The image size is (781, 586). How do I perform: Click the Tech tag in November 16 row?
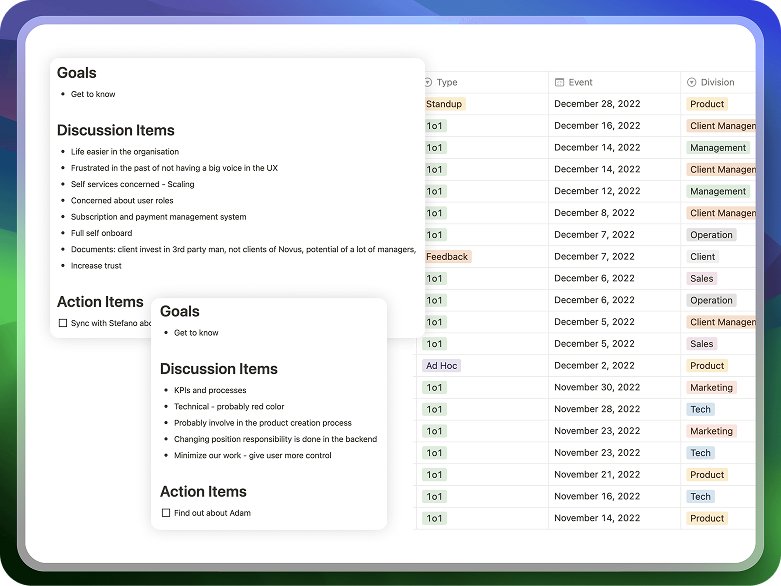(700, 496)
